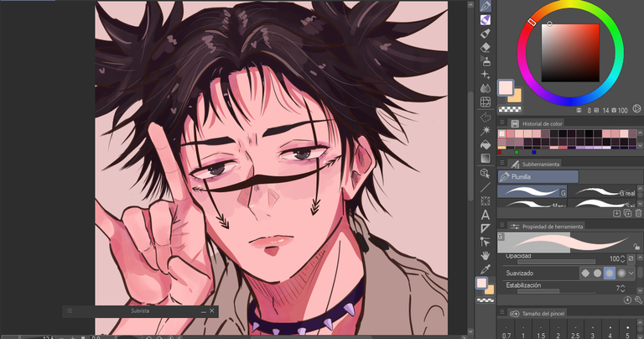This screenshot has height=339, width=644.
Task: Choose the fourth blurry Suavizado option
Action: coord(621,273)
